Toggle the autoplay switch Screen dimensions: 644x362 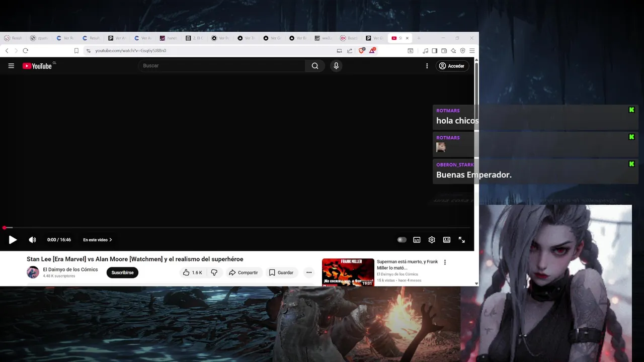[401, 240]
